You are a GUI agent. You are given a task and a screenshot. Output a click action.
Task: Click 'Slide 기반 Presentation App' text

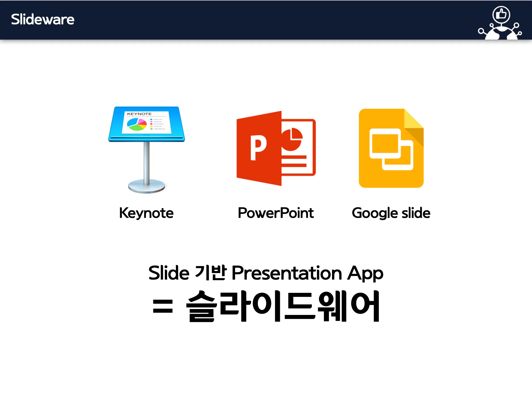coord(266,273)
